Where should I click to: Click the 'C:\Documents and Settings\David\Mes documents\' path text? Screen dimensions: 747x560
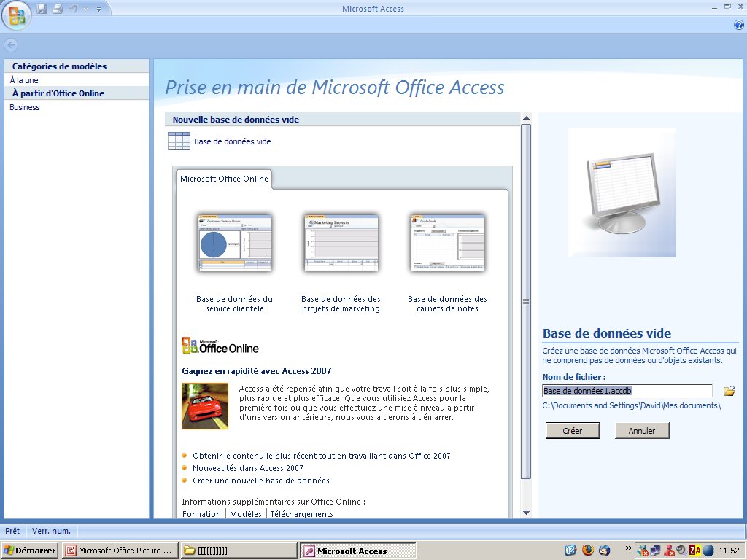pos(631,405)
